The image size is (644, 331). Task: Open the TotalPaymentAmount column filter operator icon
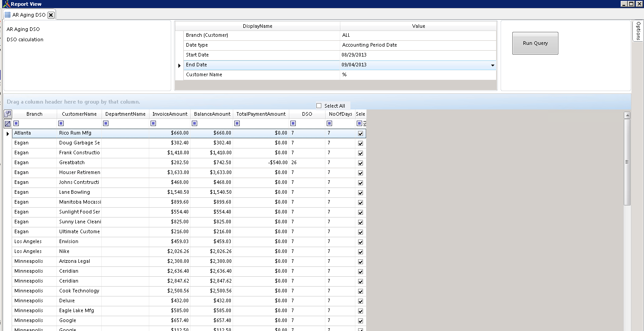[237, 123]
